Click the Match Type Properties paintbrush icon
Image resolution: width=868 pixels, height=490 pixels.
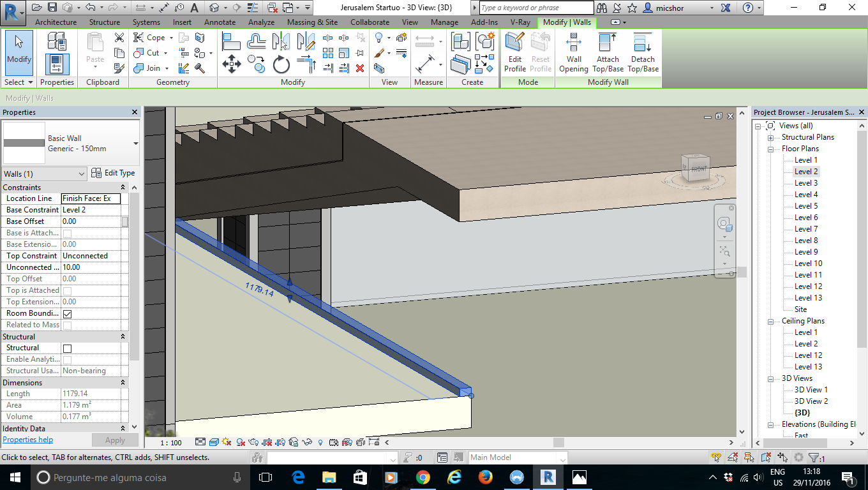coord(119,68)
